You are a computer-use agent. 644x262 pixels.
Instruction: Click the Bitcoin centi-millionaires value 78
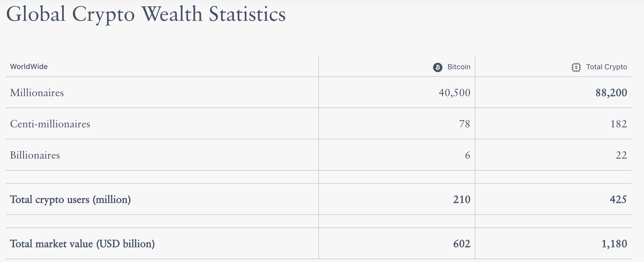pyautogui.click(x=465, y=124)
